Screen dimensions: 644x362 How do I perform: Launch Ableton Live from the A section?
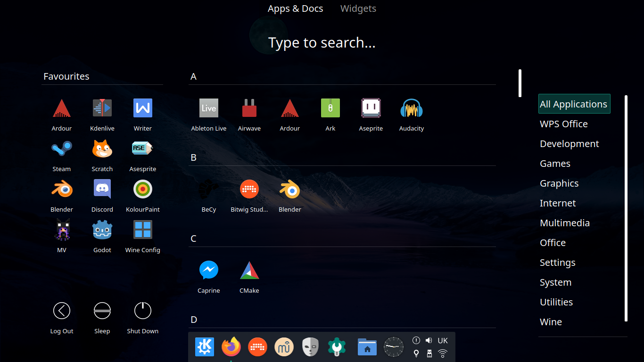[209, 115]
